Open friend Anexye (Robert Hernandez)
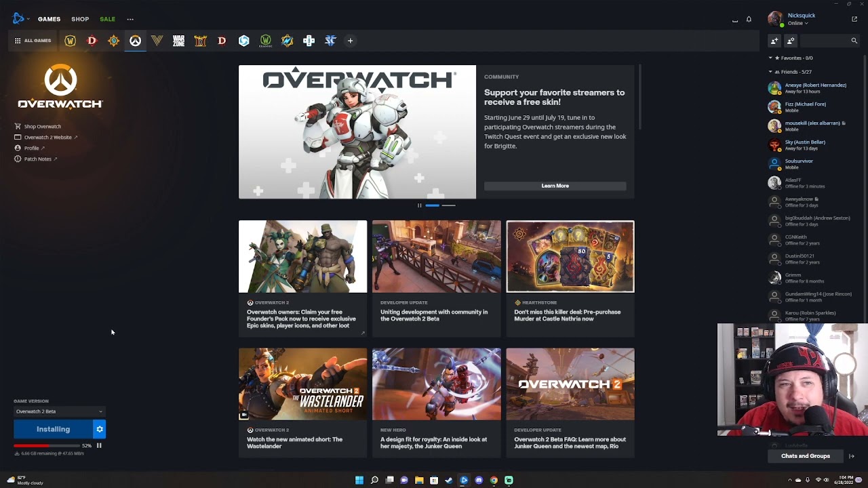The height and width of the screenshot is (488, 868). 814,88
